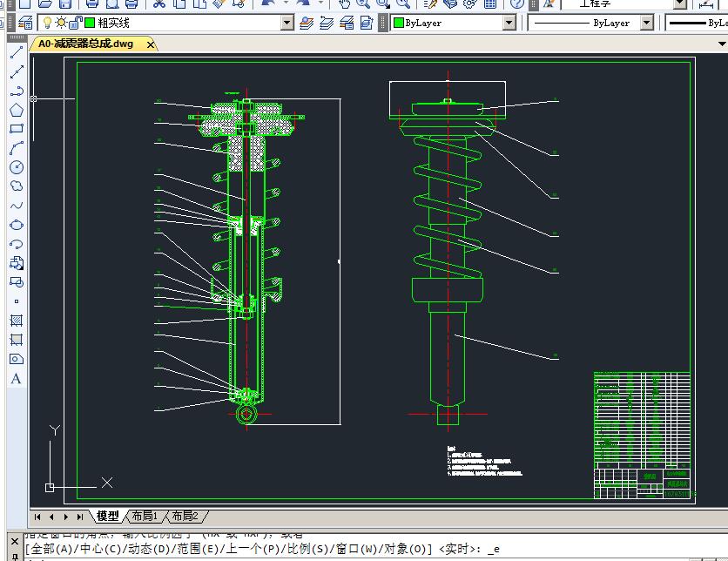
Task: Open the ByLayer linetype dropdown arrow
Action: pos(646,24)
